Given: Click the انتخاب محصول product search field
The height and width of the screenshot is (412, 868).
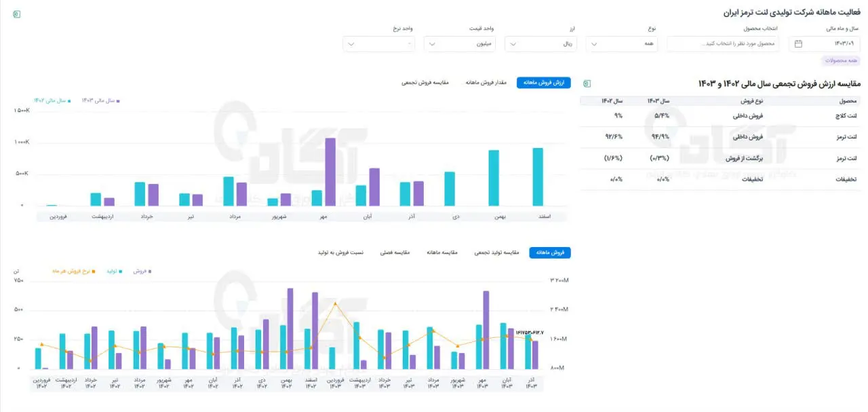Looking at the screenshot, I should pos(723,44).
